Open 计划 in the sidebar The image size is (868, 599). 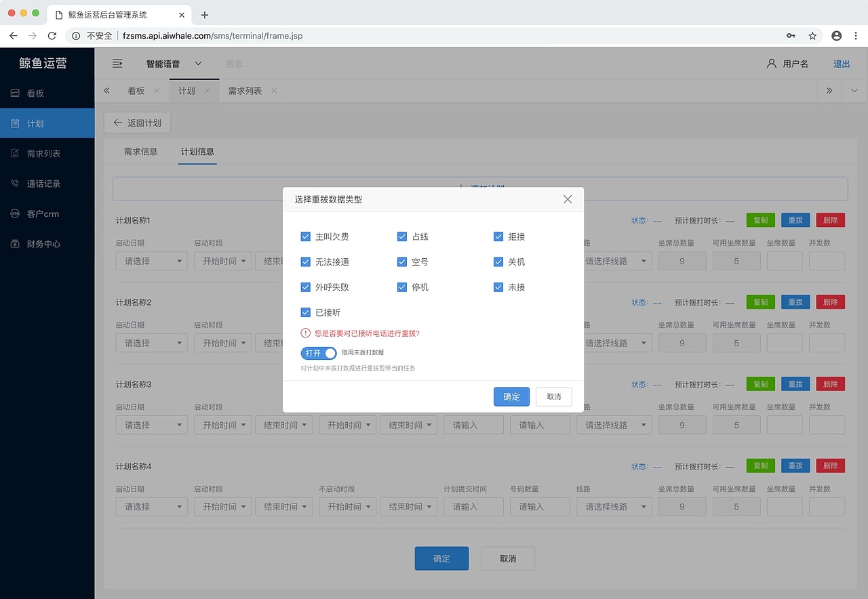(x=47, y=123)
